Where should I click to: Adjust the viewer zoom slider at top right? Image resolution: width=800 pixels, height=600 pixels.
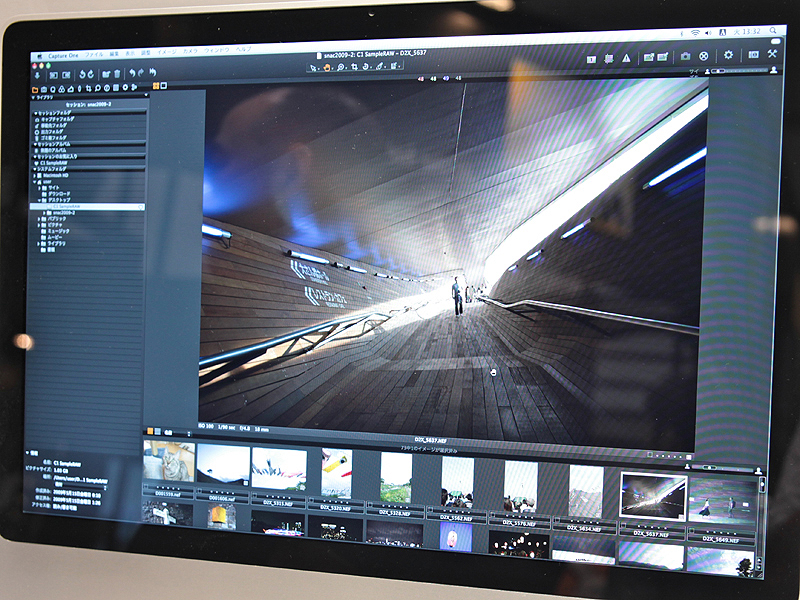[739, 71]
